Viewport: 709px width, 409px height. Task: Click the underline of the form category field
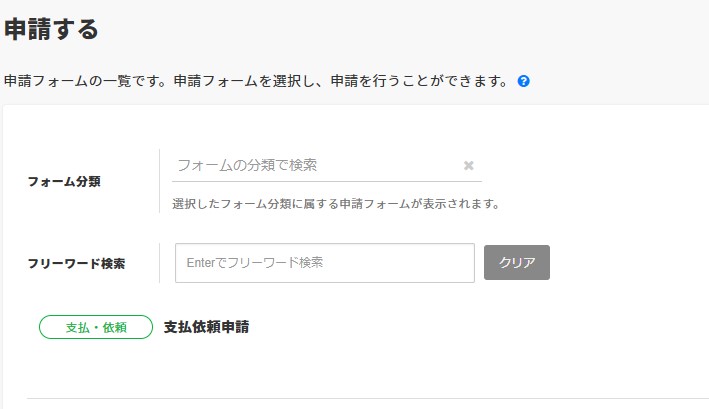(x=326, y=182)
